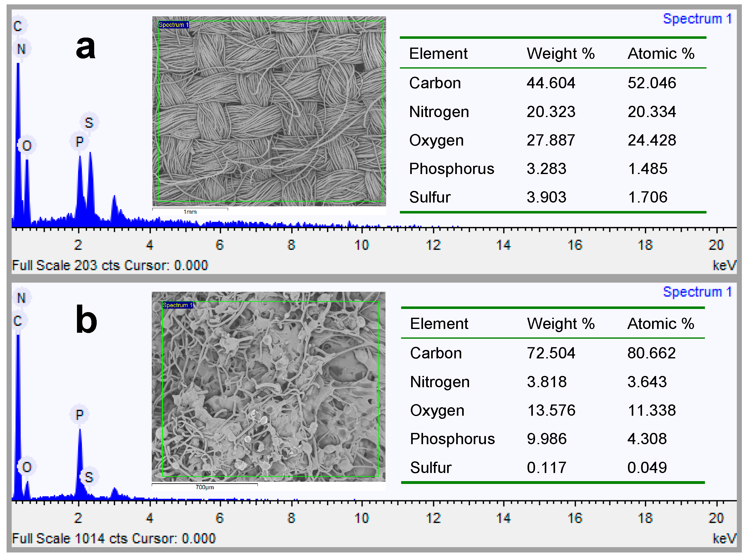Click the yellow Spectrum 1 tag in image b
The image size is (750, 560).
[x=177, y=305]
